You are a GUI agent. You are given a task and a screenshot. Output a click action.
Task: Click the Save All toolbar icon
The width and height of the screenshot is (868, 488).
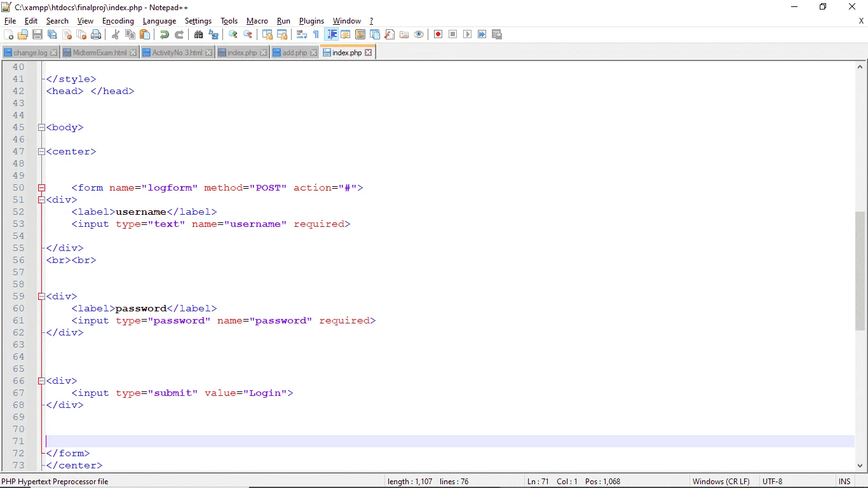click(51, 34)
